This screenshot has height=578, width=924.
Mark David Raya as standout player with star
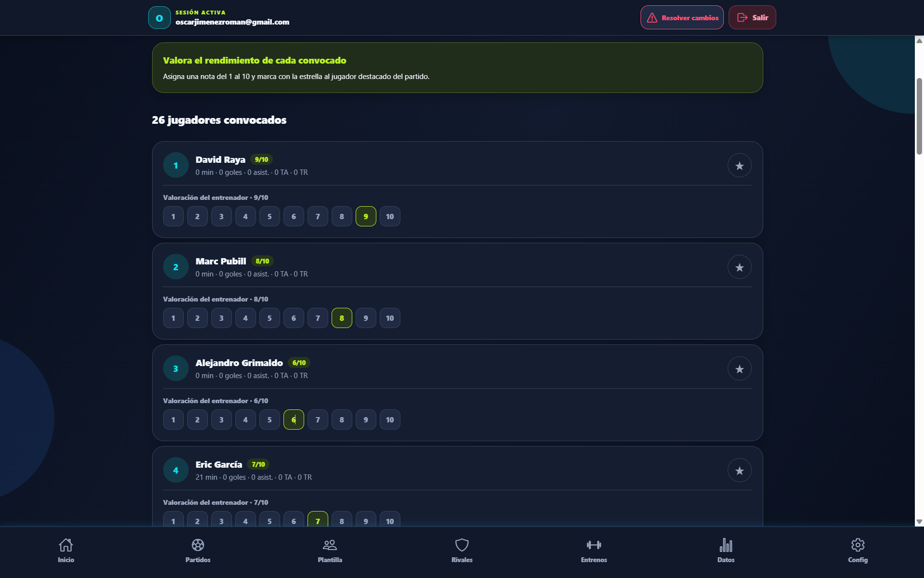click(x=739, y=166)
